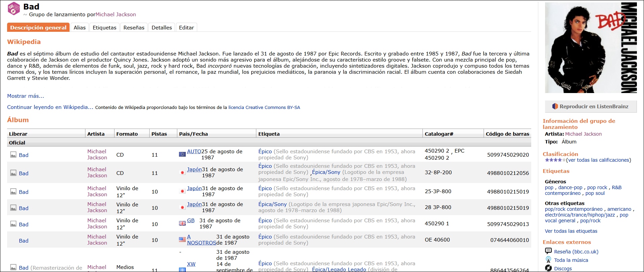The width and height of the screenshot is (644, 272).
Task: Click the UK flag icon beside GB
Action: (182, 223)
